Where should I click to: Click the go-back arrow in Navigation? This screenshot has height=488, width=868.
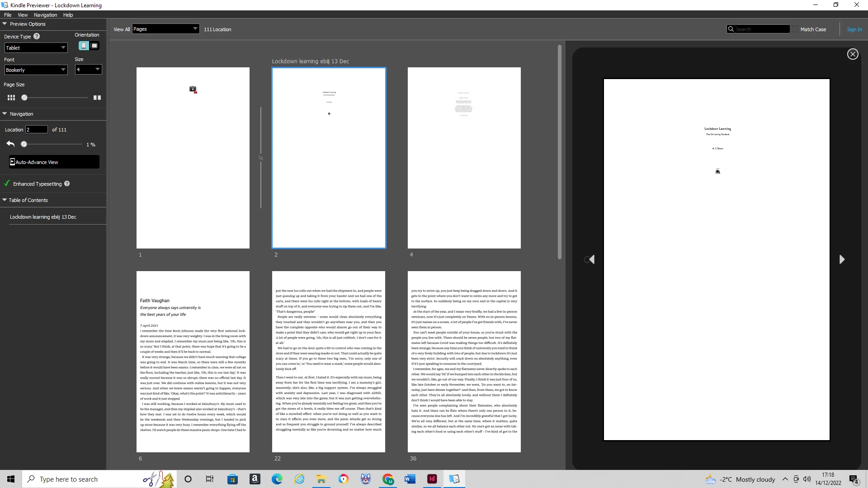tap(10, 144)
